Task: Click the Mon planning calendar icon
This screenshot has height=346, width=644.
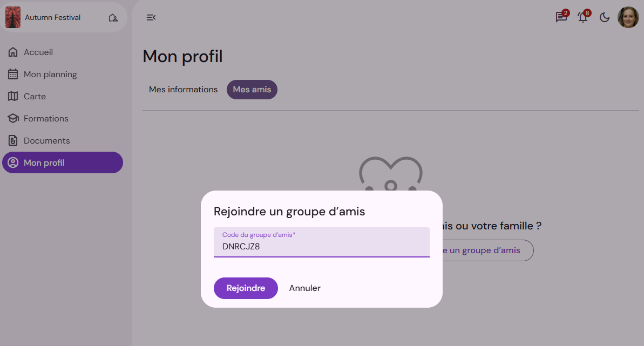Action: (x=13, y=74)
